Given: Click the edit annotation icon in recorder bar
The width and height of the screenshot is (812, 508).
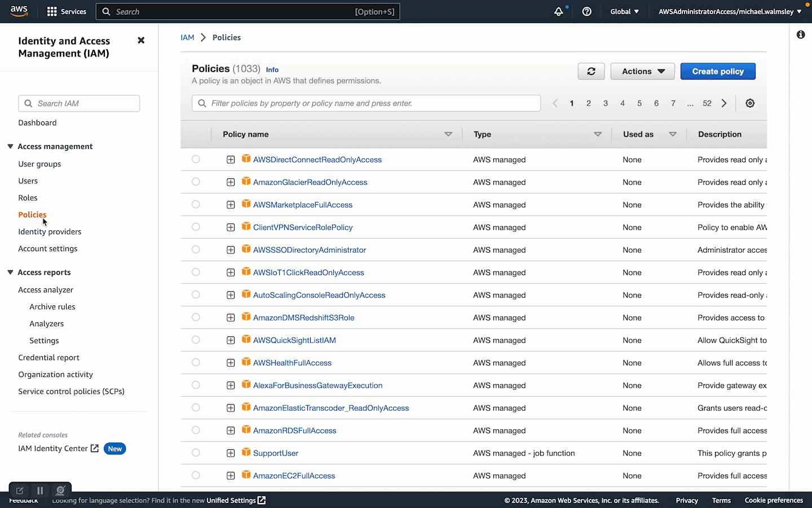Looking at the screenshot, I should click(20, 491).
